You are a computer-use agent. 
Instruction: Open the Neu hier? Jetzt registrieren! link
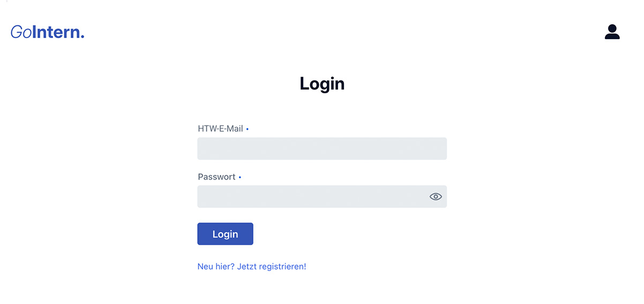pyautogui.click(x=252, y=266)
